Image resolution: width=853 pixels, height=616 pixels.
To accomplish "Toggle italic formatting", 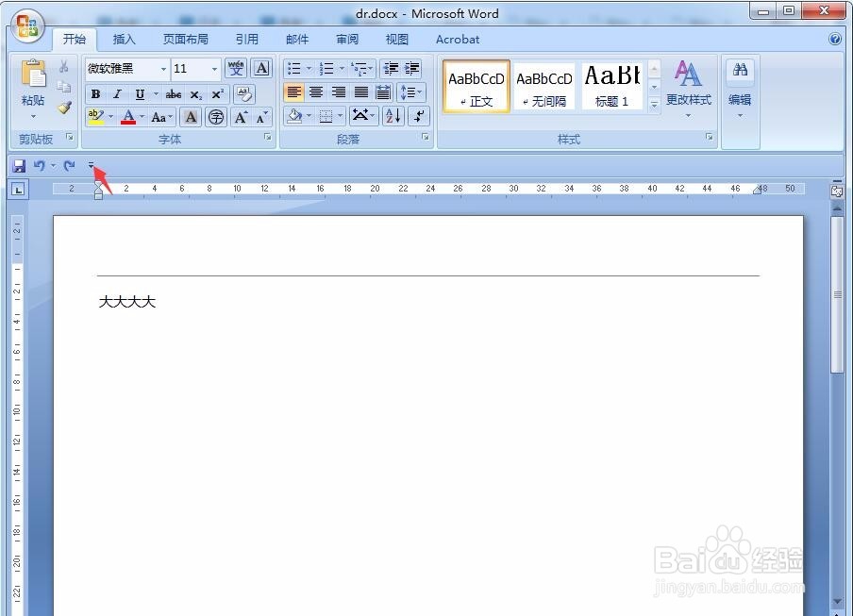I will click(117, 94).
